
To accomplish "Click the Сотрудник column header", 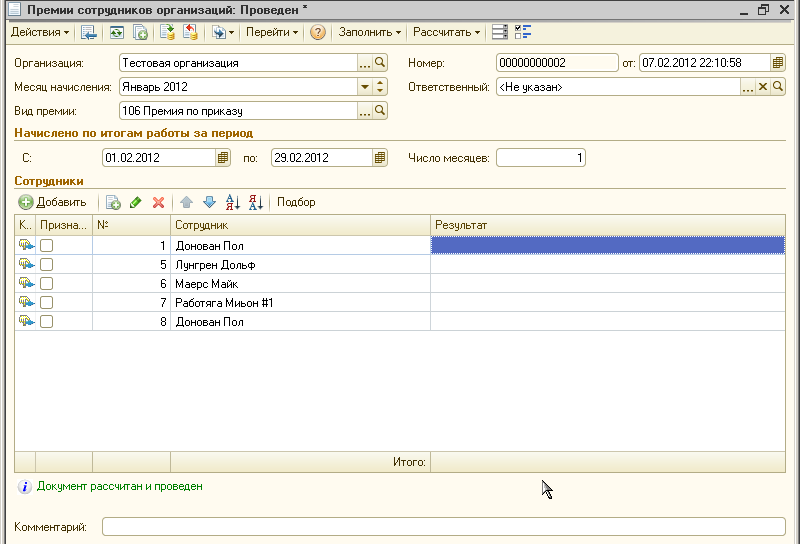I will pyautogui.click(x=301, y=225).
